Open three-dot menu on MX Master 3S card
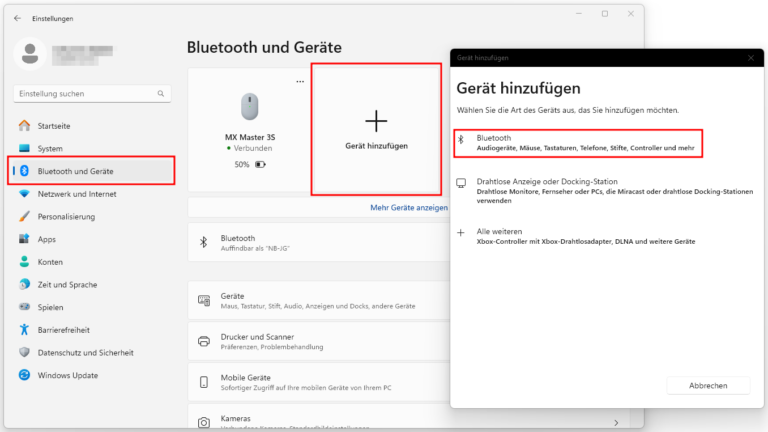The height and width of the screenshot is (432, 768). pyautogui.click(x=299, y=82)
